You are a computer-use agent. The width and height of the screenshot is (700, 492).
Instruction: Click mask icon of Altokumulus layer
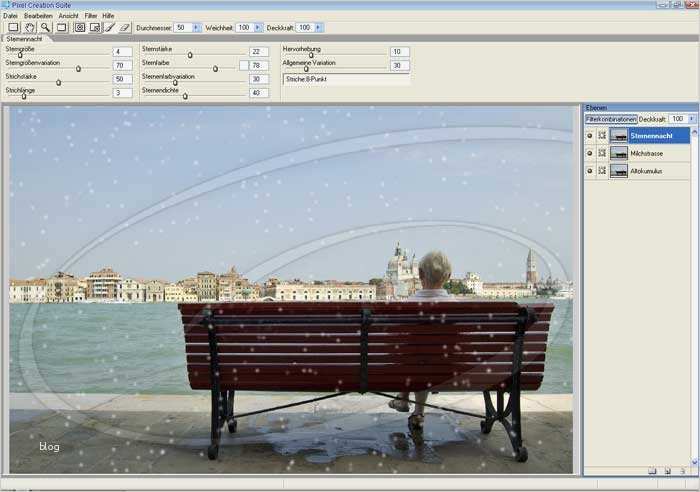tap(602, 171)
